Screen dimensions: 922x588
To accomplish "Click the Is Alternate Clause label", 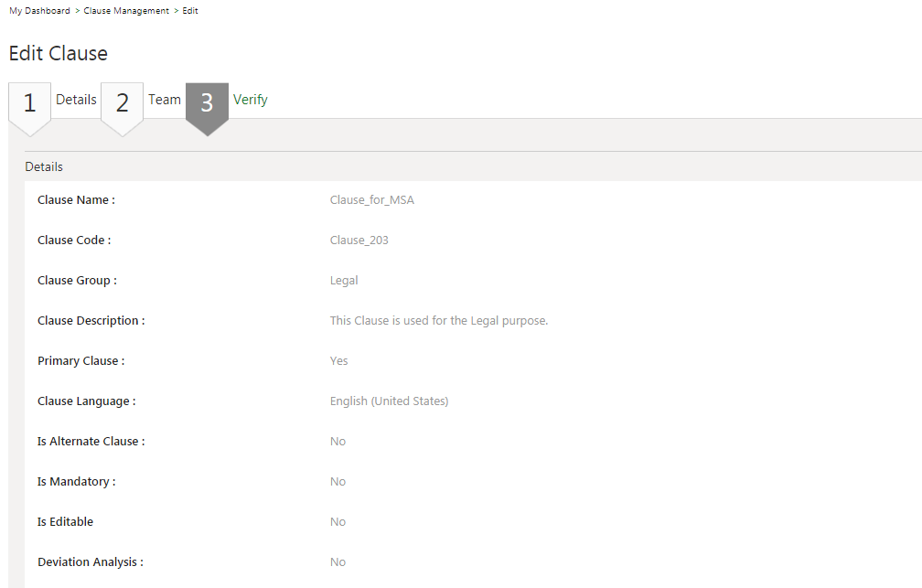I will pos(91,442).
